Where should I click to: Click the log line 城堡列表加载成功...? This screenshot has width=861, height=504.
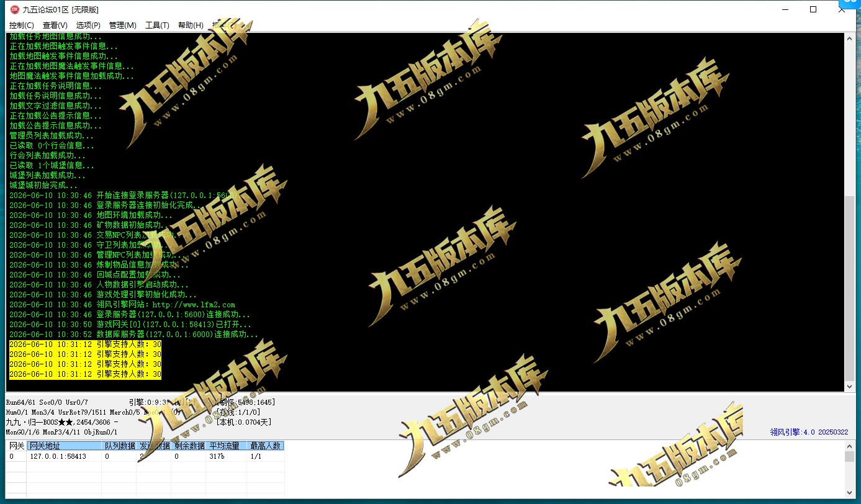click(47, 175)
